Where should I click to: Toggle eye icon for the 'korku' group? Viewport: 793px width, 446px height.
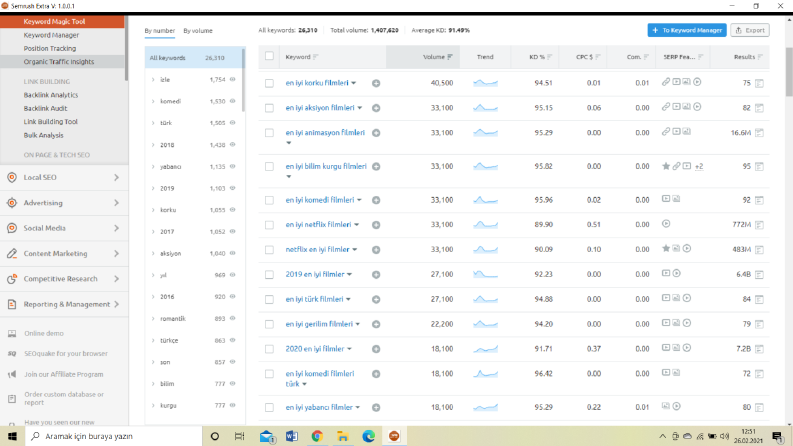point(233,209)
